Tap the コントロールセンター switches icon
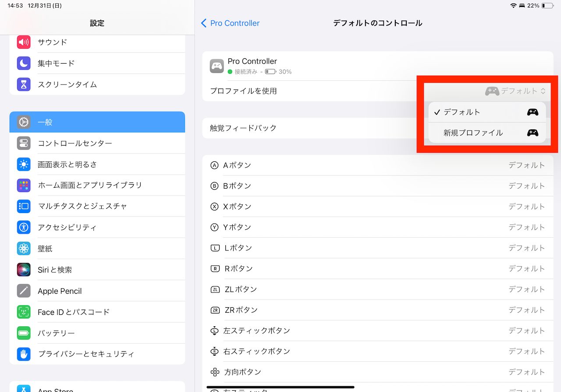Viewport: 561px width, 392px height. (x=24, y=143)
